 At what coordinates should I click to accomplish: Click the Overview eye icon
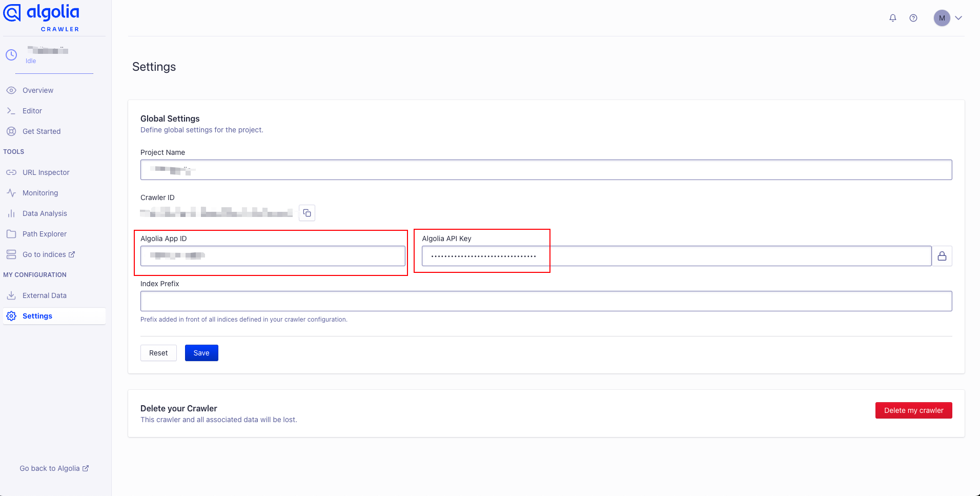(11, 90)
